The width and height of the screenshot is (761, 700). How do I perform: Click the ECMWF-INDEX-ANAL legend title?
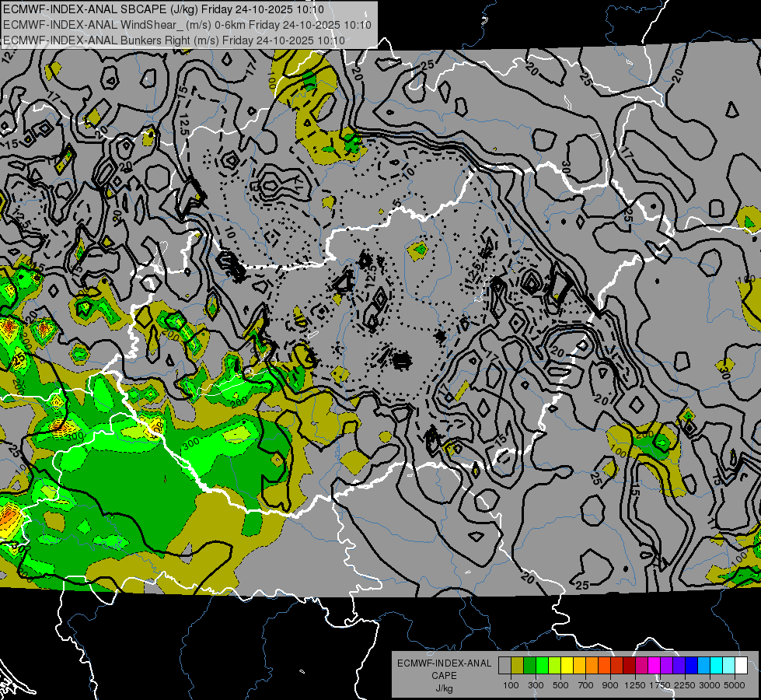[x=445, y=663]
